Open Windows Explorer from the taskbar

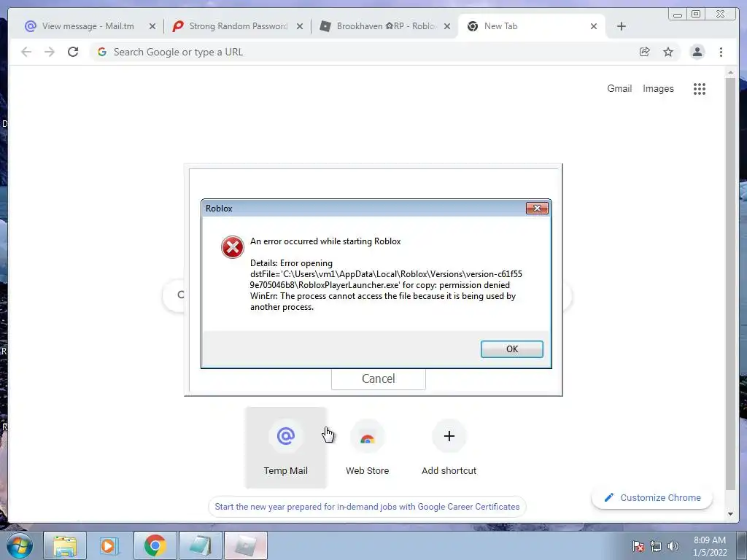click(65, 545)
